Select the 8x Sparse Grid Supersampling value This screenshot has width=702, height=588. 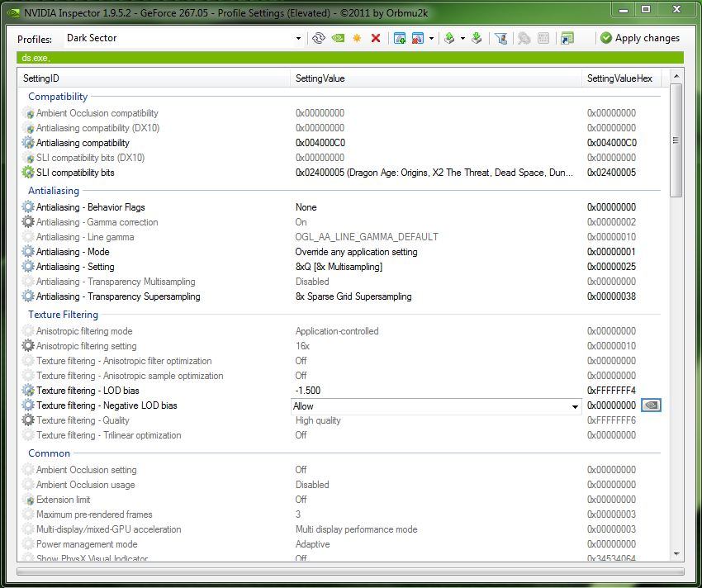(353, 296)
